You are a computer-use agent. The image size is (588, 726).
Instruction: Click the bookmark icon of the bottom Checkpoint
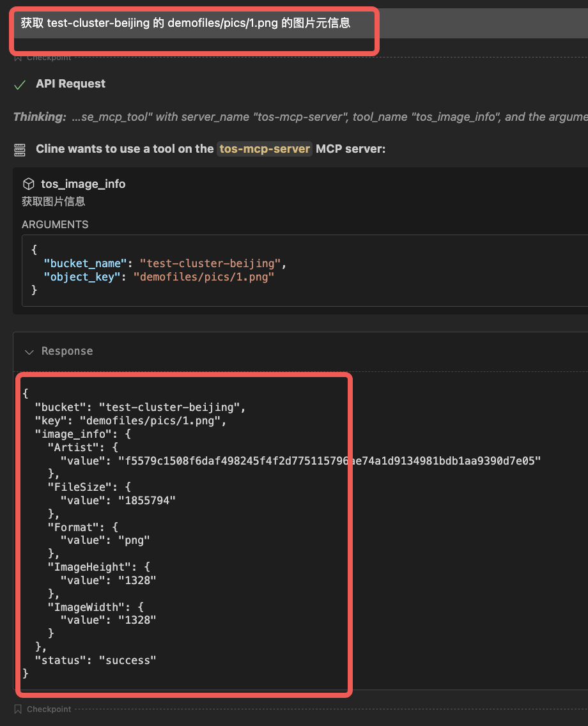tap(18, 709)
